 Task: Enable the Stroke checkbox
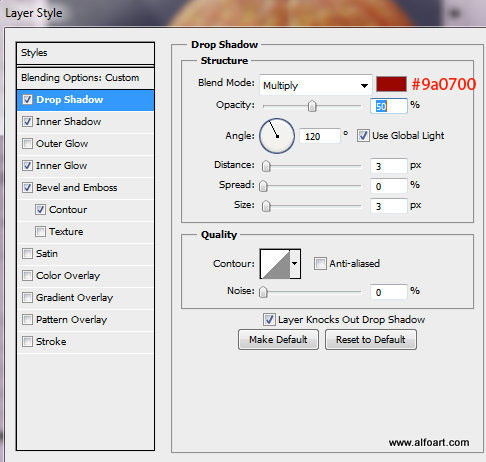[27, 342]
